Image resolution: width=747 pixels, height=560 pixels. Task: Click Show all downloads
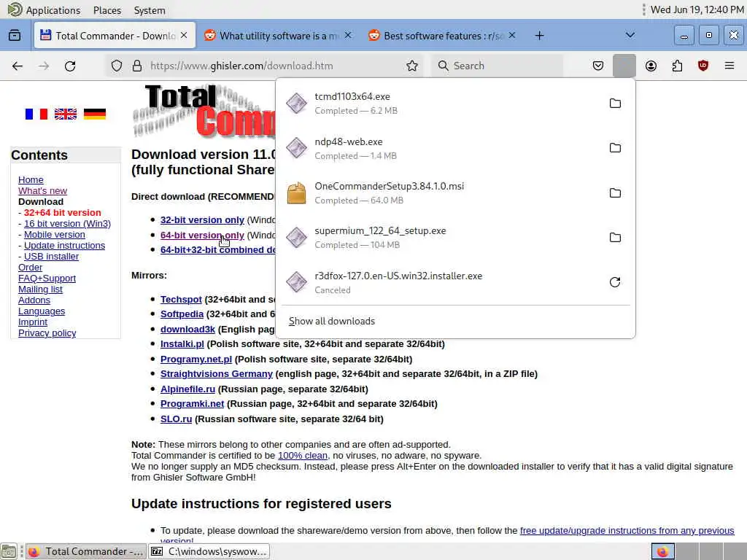tap(332, 321)
